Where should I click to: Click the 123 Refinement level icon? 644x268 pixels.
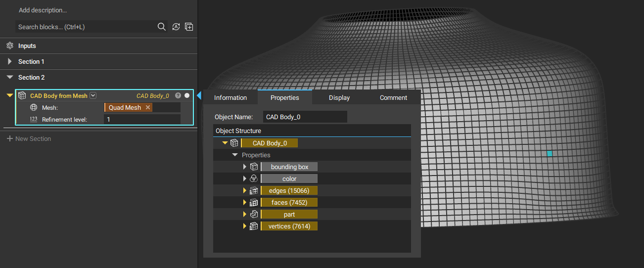34,119
